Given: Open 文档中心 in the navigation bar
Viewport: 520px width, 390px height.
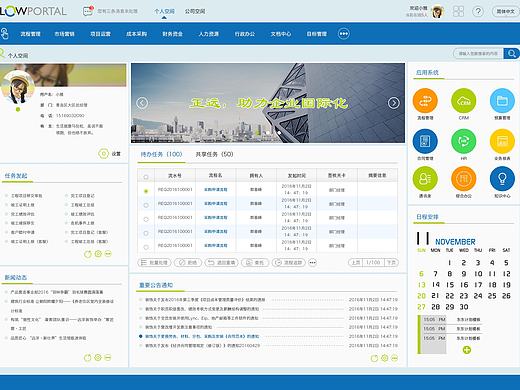Looking at the screenshot, I should [281, 34].
